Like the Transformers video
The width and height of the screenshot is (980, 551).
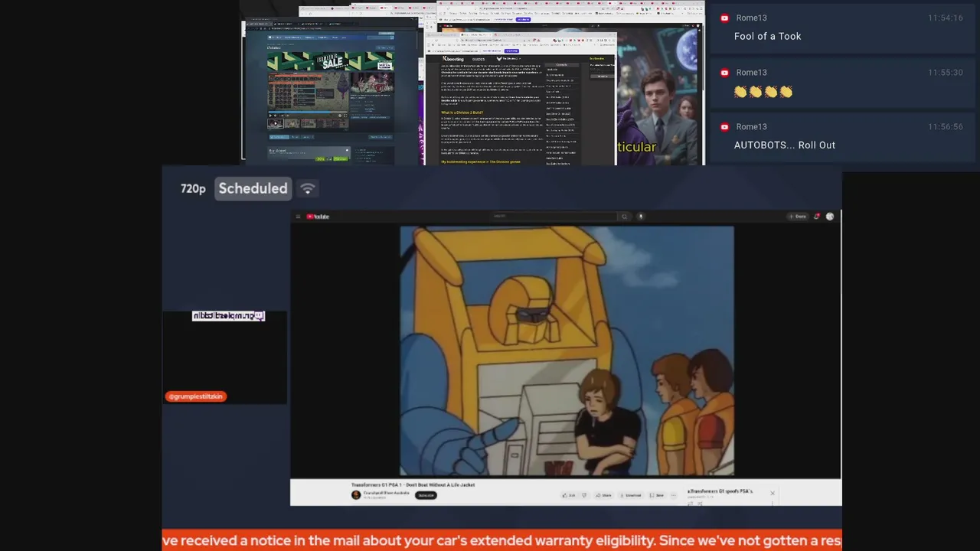tap(569, 495)
